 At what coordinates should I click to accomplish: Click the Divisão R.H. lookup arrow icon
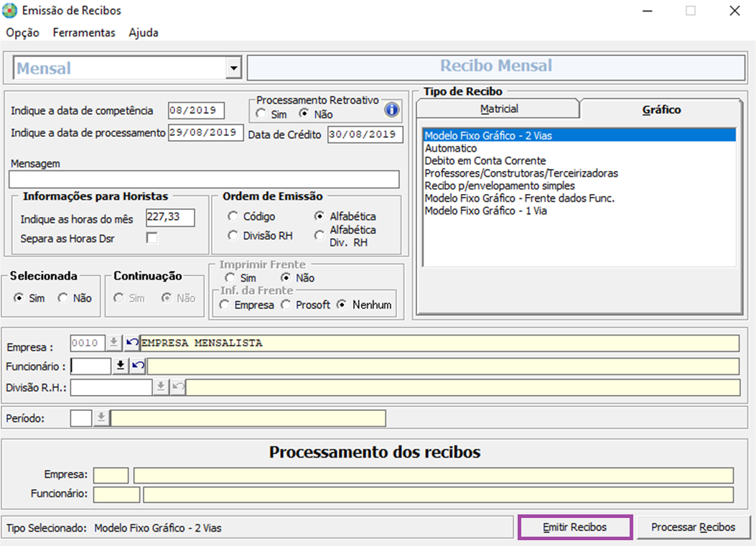[x=161, y=387]
